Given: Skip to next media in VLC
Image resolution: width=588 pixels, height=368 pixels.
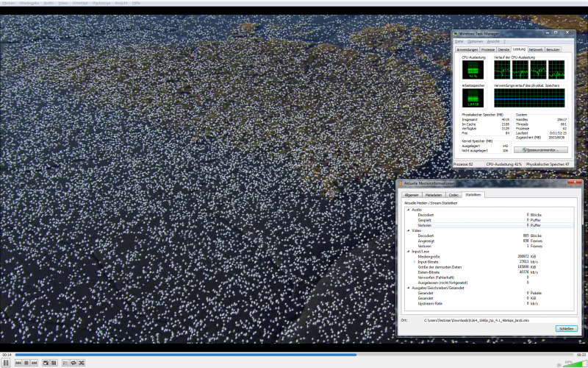Looking at the screenshot, I should click(34, 363).
